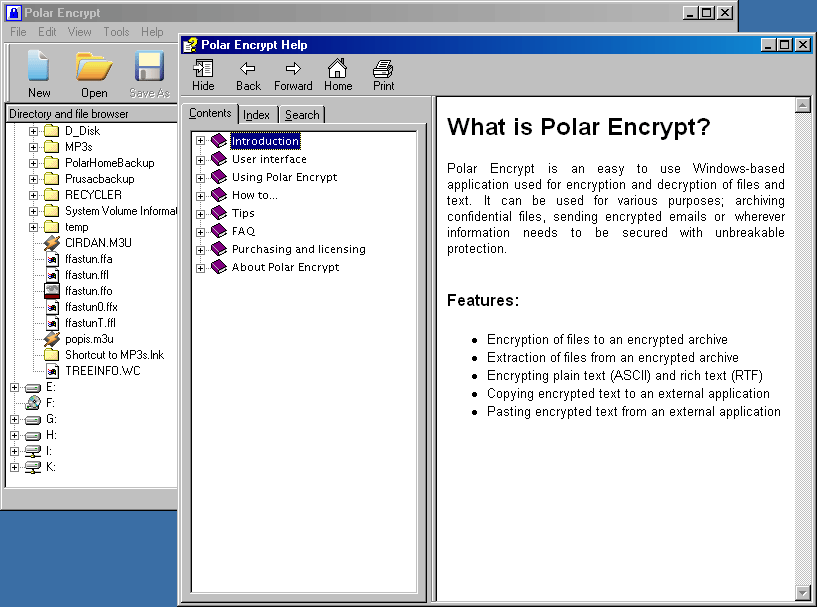The height and width of the screenshot is (607, 817).
Task: Open the File menu in Polar Encrypt
Action: [x=18, y=32]
